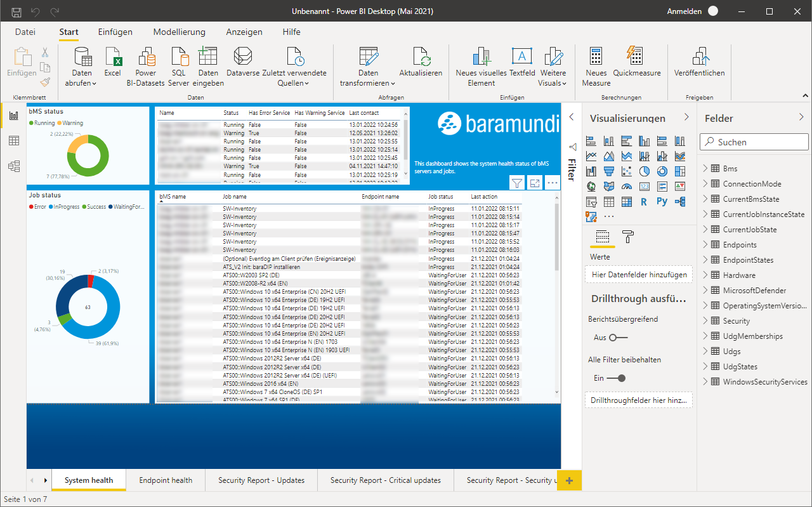Expand the MicrosoftDefender field table
Viewport: 812px width, 507px height.
tap(705, 291)
